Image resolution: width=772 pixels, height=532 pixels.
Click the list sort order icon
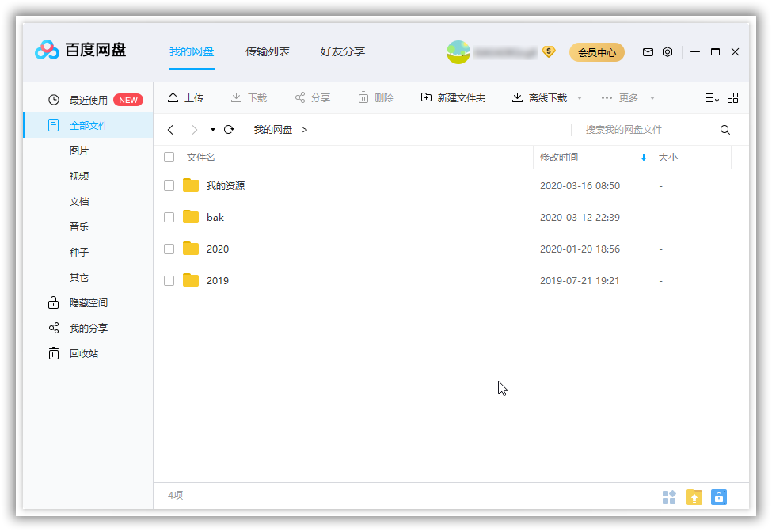(x=712, y=97)
